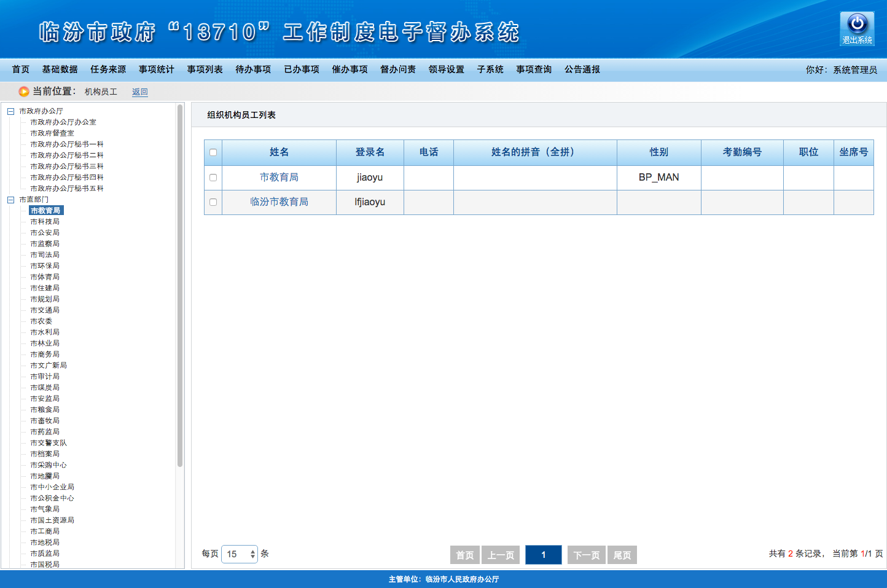
Task: Click page number 1 in pagination
Action: [x=543, y=555]
